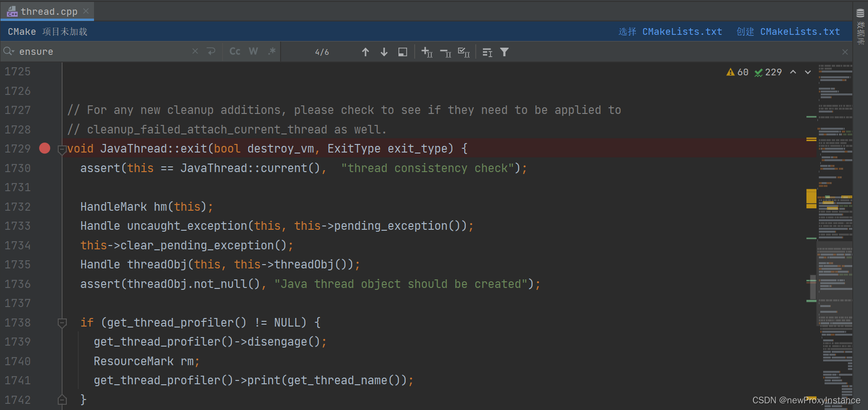Viewport: 868px width, 410px height.
Task: Open the search history magnifier dropdown
Action: (x=9, y=51)
